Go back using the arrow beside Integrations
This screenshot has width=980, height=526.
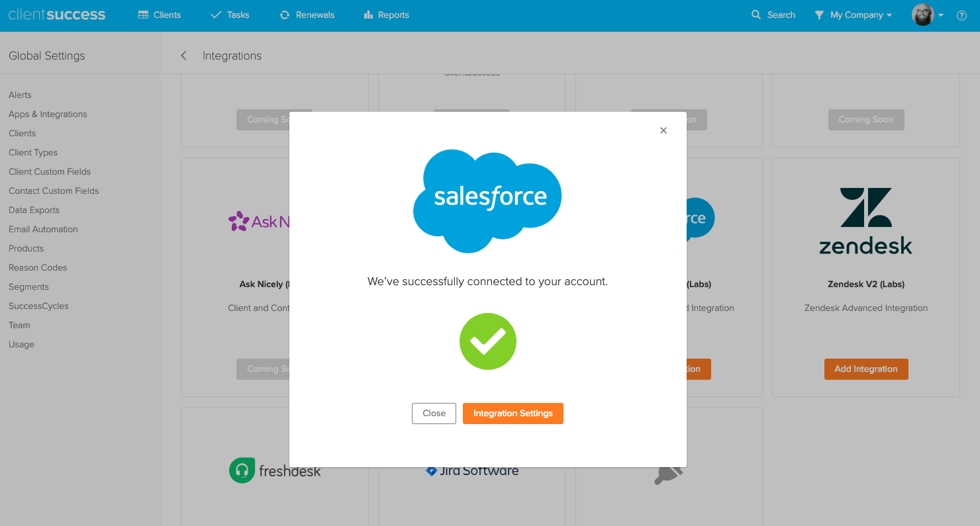pos(183,56)
